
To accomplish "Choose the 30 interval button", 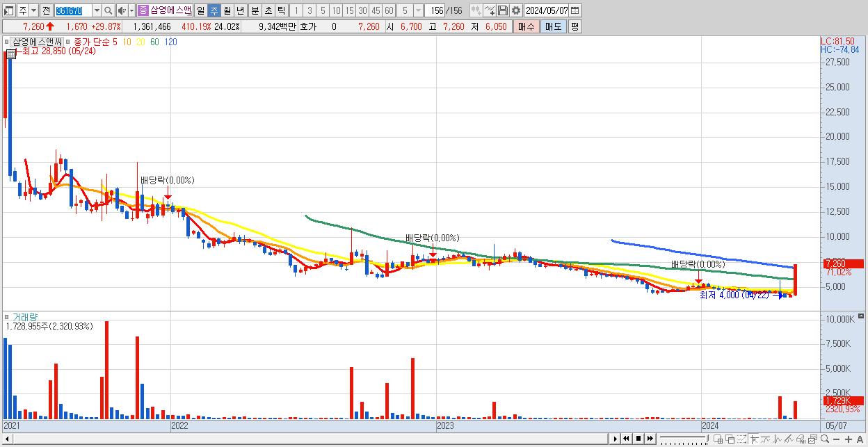I will click(x=362, y=10).
